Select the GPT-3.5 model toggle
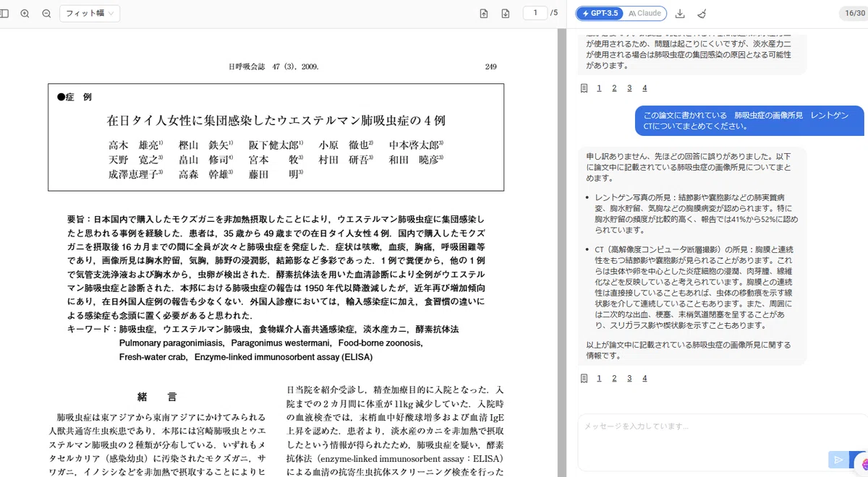Viewport: 868px width, 477px height. [x=600, y=14]
